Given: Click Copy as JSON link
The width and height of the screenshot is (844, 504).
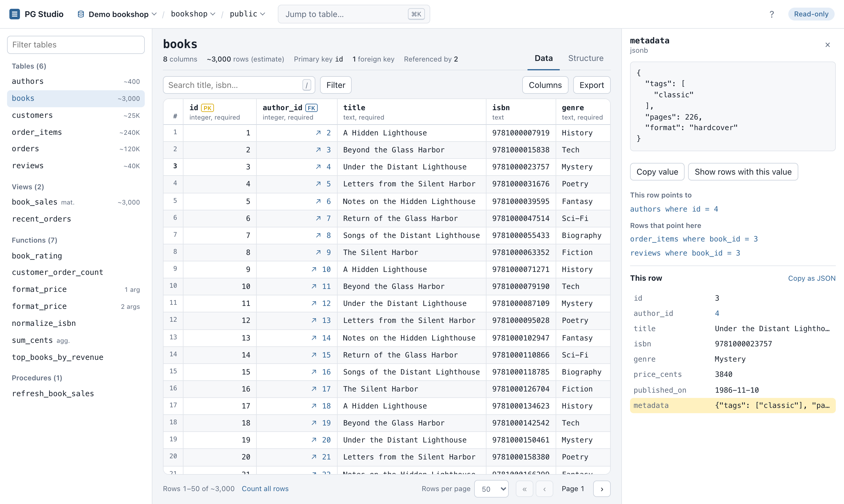Looking at the screenshot, I should (811, 278).
